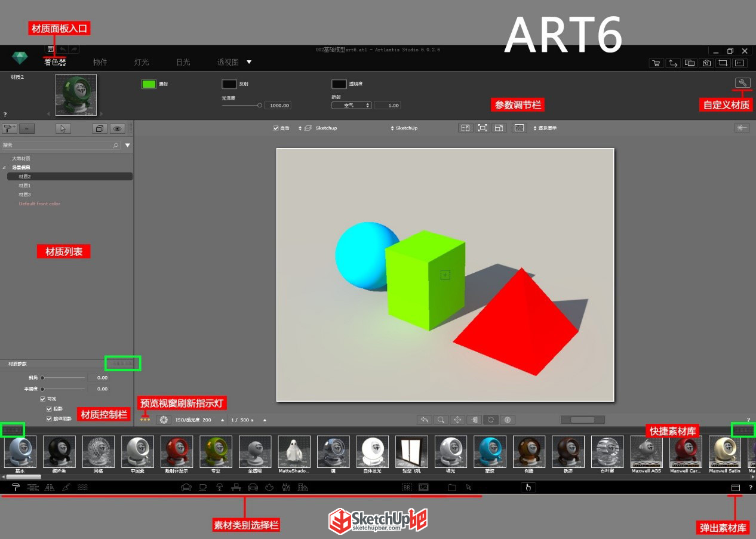
Task: Click the back arrow navigation icon under preview
Action: (424, 420)
